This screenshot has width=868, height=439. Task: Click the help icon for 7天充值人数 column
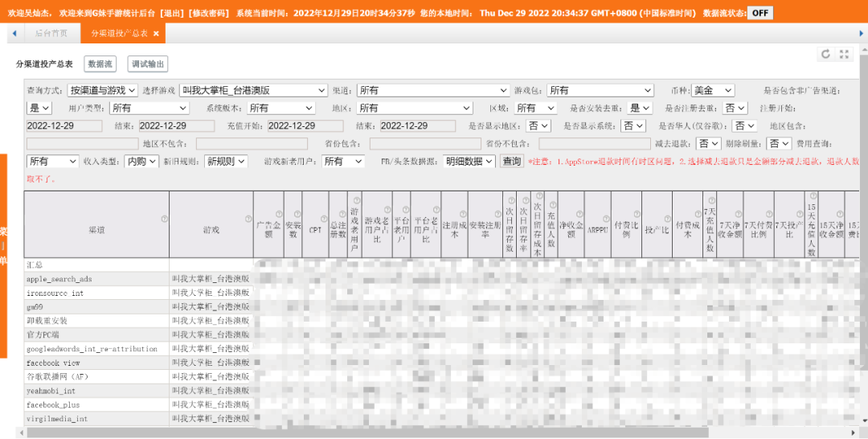point(712,200)
